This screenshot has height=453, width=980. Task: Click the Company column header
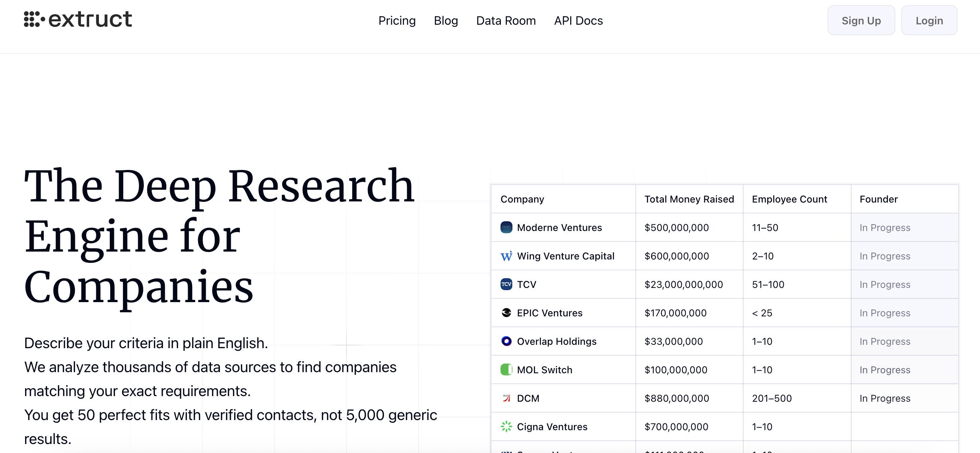pos(522,199)
